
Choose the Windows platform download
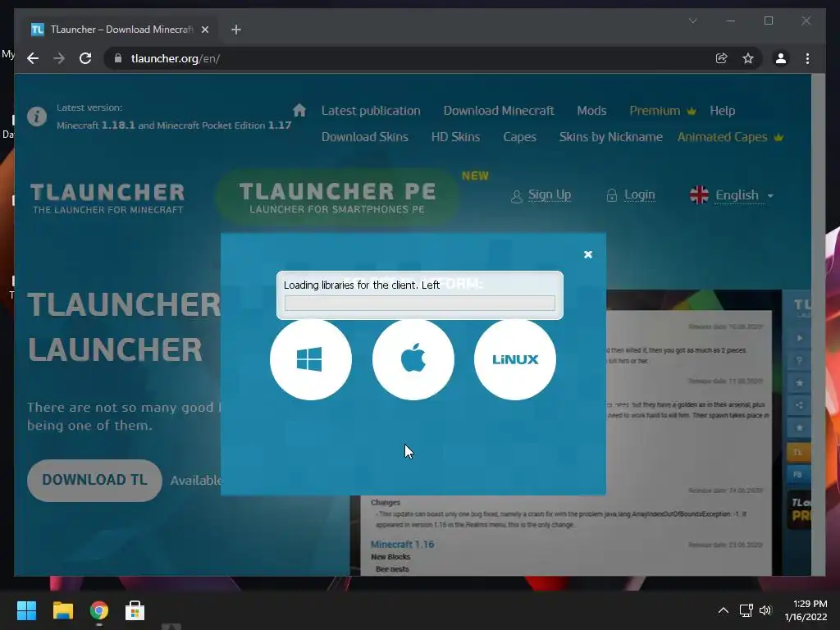tap(311, 359)
